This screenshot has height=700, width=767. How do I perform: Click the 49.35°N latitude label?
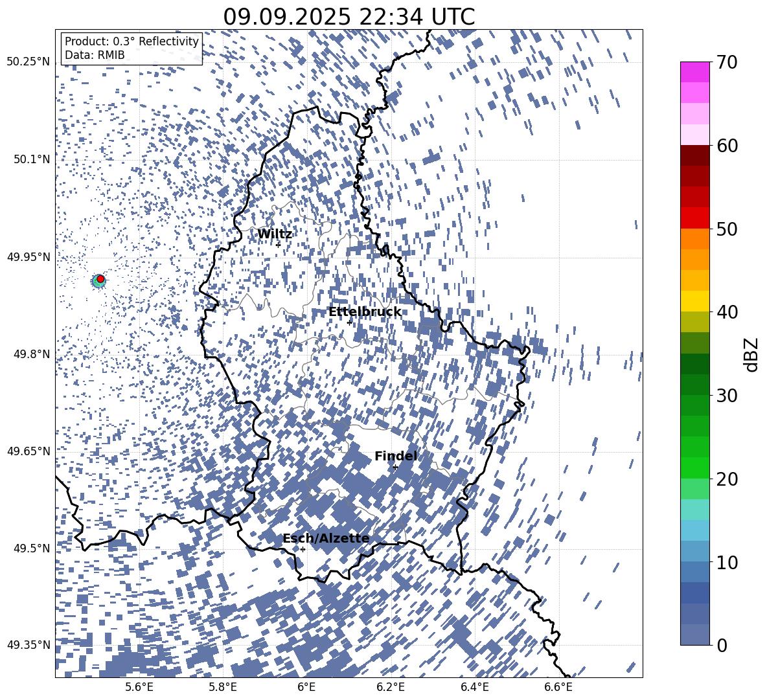click(29, 645)
